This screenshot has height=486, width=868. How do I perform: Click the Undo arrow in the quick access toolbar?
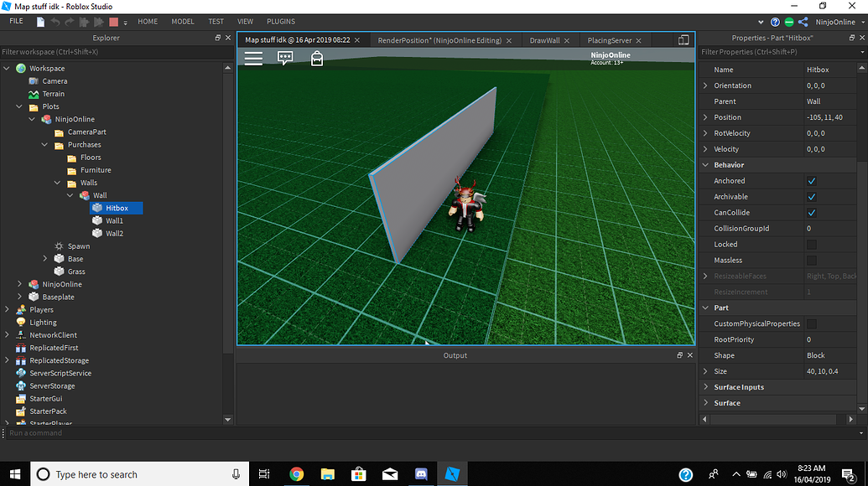click(55, 21)
